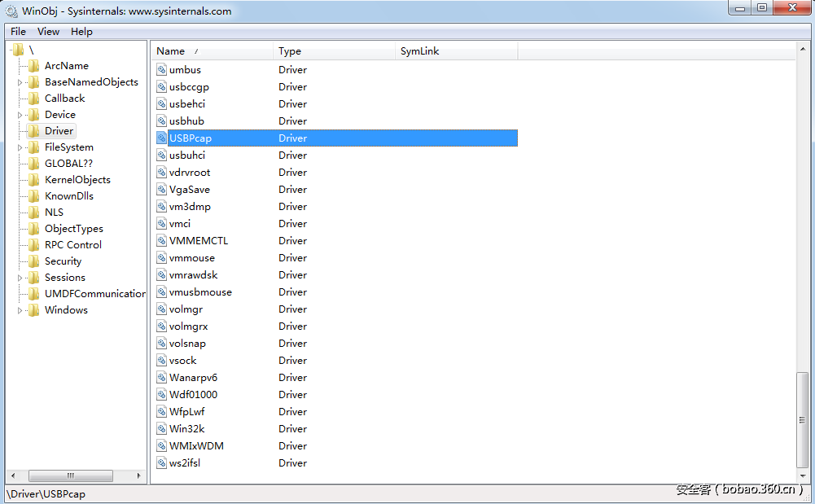
Task: Click the tree pane horizontal scrollbar thumb
Action: pyautogui.click(x=71, y=476)
